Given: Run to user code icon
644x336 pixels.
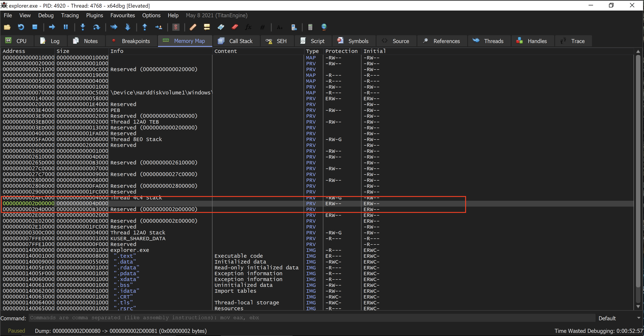Looking at the screenshot, I should tap(158, 27).
